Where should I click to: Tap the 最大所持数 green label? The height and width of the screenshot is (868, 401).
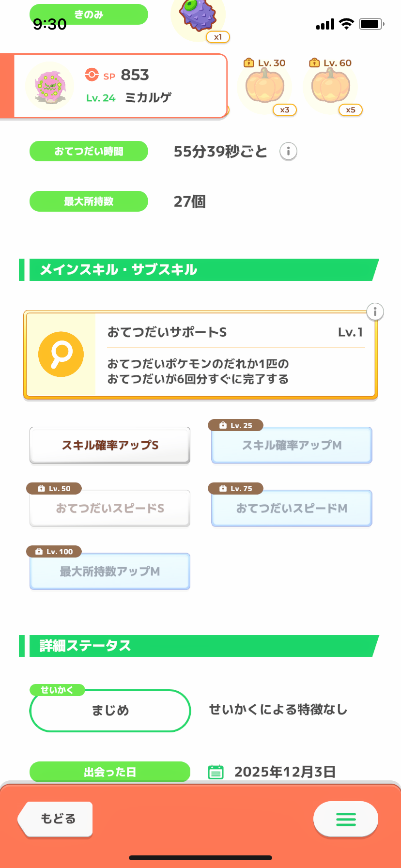(x=89, y=201)
